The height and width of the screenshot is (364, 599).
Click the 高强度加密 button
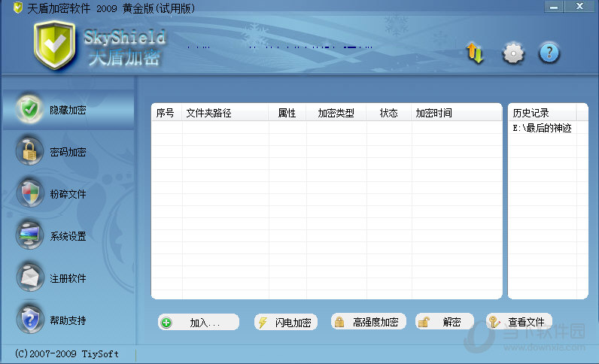[x=368, y=323]
